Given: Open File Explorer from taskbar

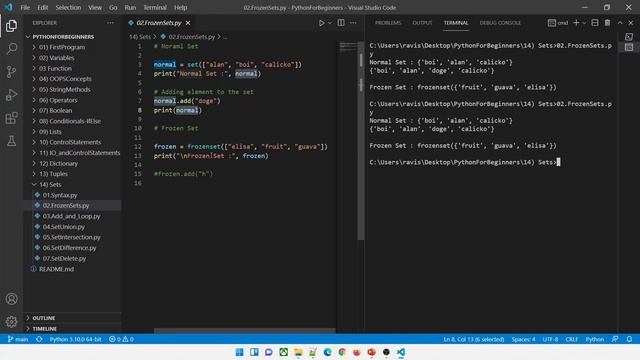Looking at the screenshot, I should tap(298, 352).
